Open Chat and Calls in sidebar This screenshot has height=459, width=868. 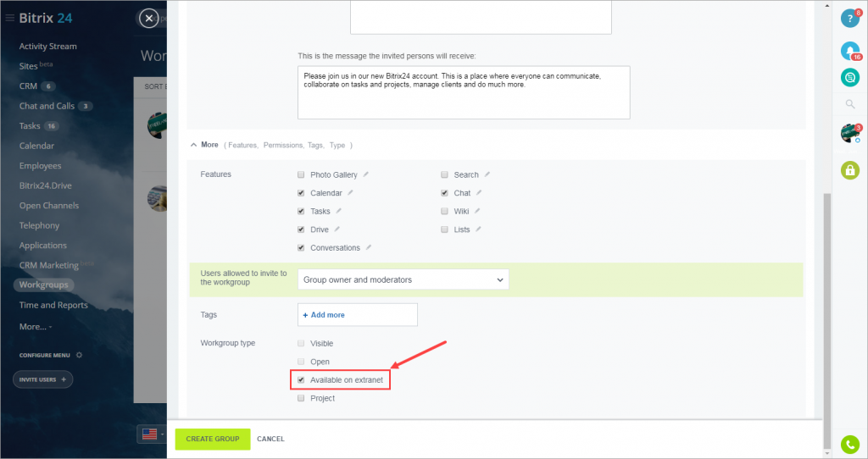pyautogui.click(x=47, y=106)
